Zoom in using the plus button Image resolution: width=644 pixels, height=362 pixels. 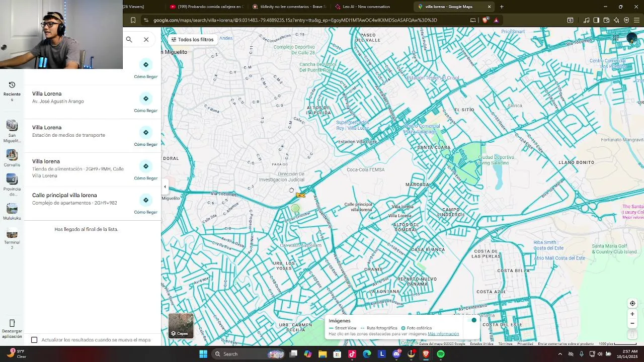[x=632, y=314]
